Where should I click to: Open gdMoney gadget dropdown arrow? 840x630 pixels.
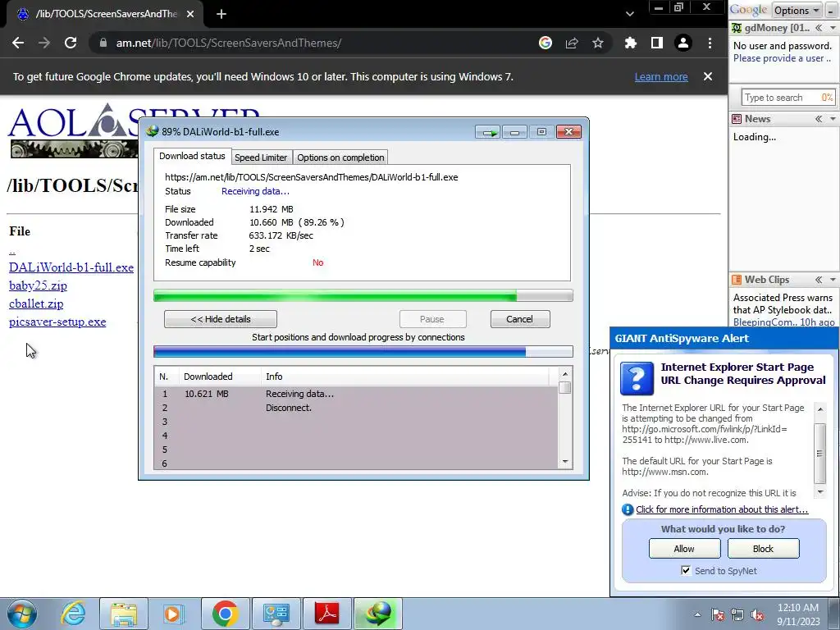tap(833, 28)
